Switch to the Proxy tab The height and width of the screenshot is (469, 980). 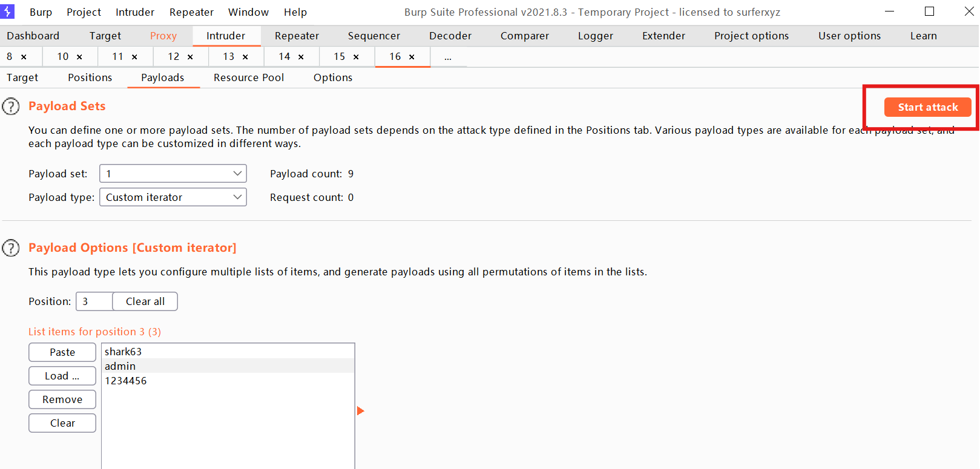(x=163, y=36)
